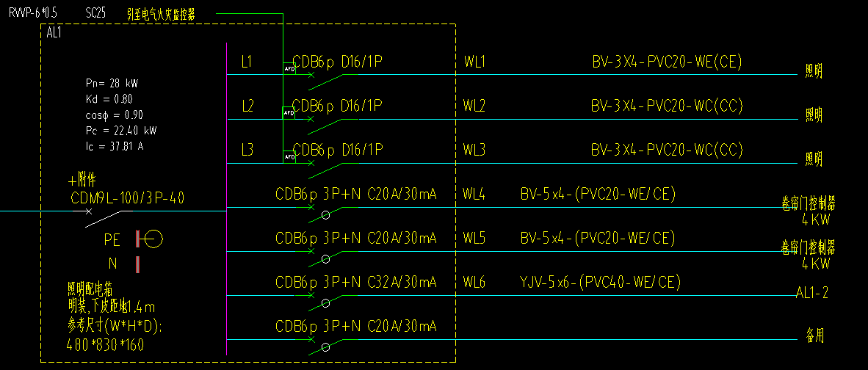Select the L1 phase label
The image size is (868, 370).
pyautogui.click(x=247, y=62)
